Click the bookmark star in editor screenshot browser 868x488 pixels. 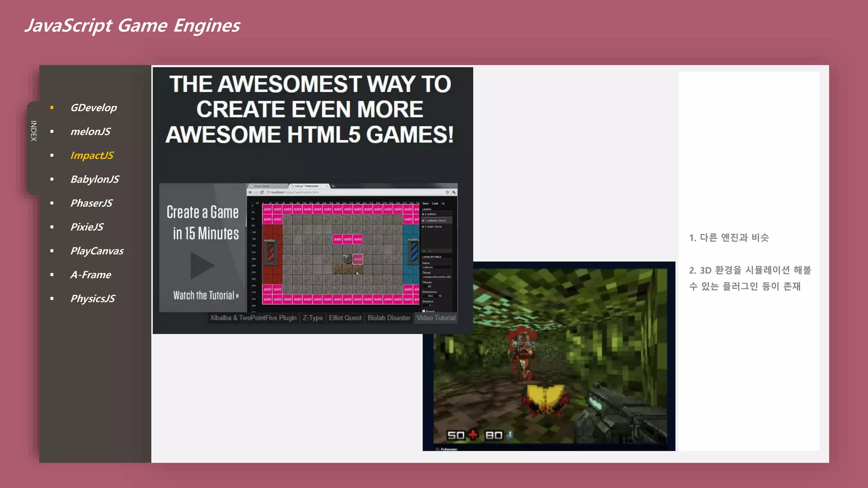447,192
